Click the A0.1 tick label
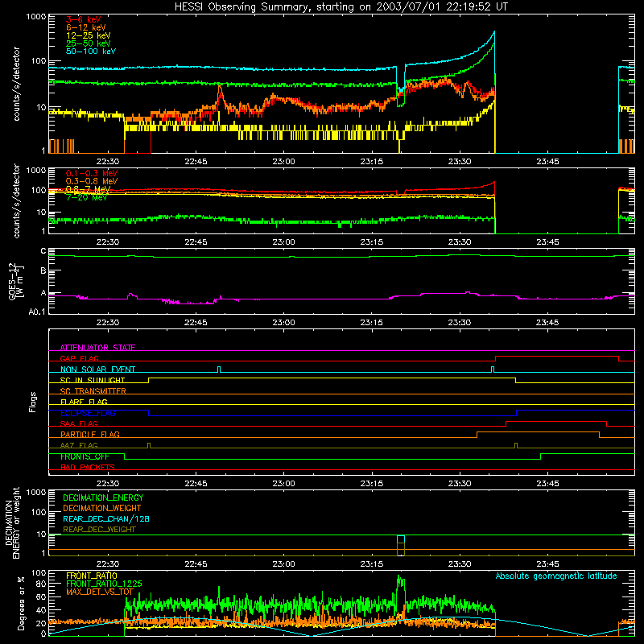This screenshot has height=644, width=644. click(36, 312)
